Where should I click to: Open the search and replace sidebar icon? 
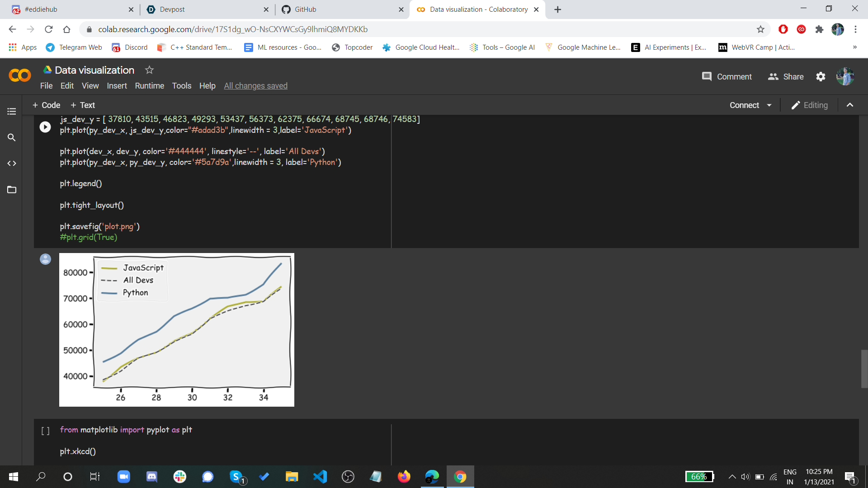point(12,137)
